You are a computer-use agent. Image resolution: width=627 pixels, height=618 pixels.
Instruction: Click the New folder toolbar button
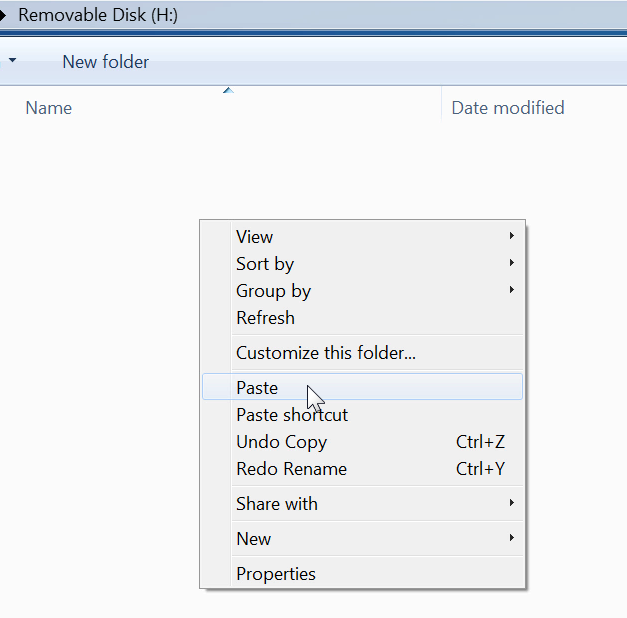tap(106, 62)
